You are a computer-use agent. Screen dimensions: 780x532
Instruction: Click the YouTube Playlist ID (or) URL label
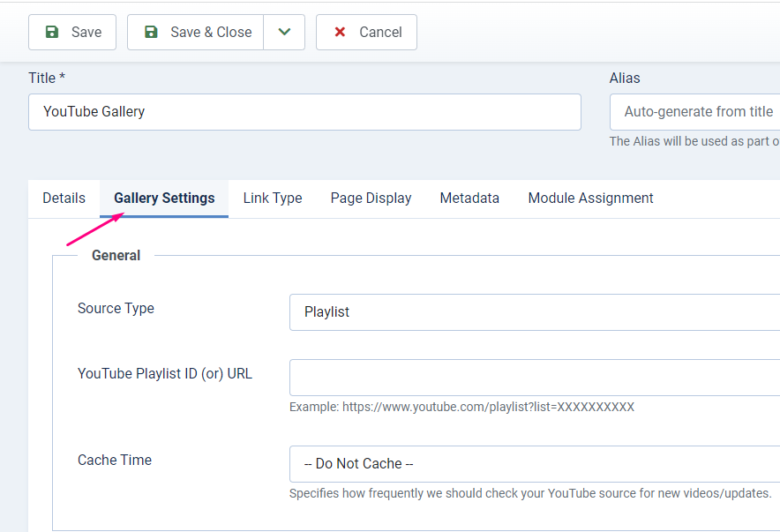tap(165, 374)
